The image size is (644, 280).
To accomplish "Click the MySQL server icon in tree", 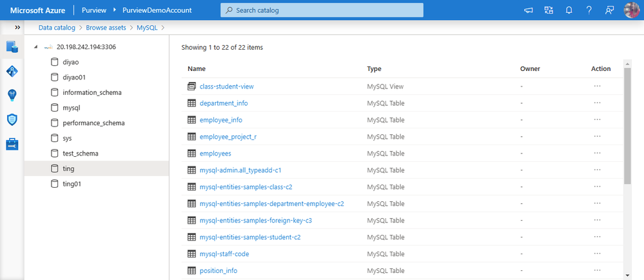I will [48, 47].
